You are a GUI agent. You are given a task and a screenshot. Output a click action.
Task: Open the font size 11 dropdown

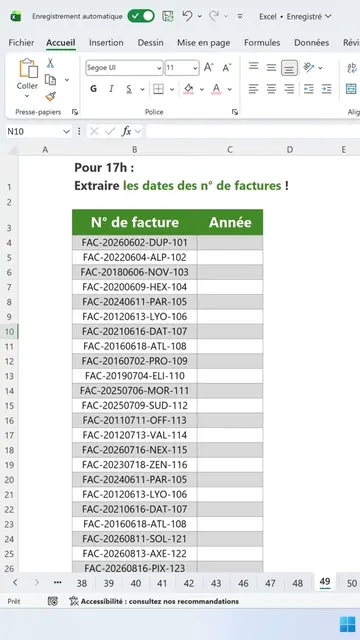(x=196, y=68)
